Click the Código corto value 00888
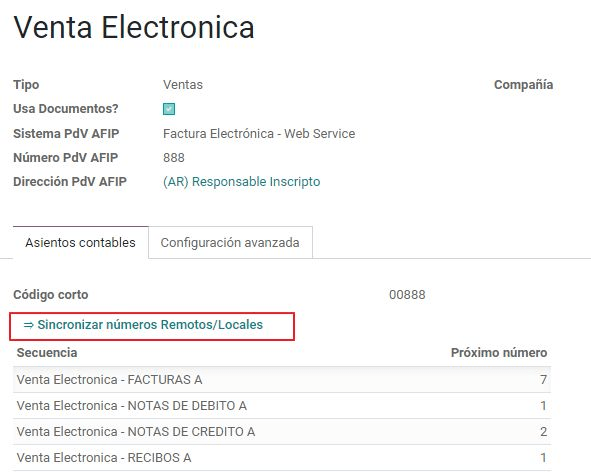591x472 pixels. pos(407,295)
